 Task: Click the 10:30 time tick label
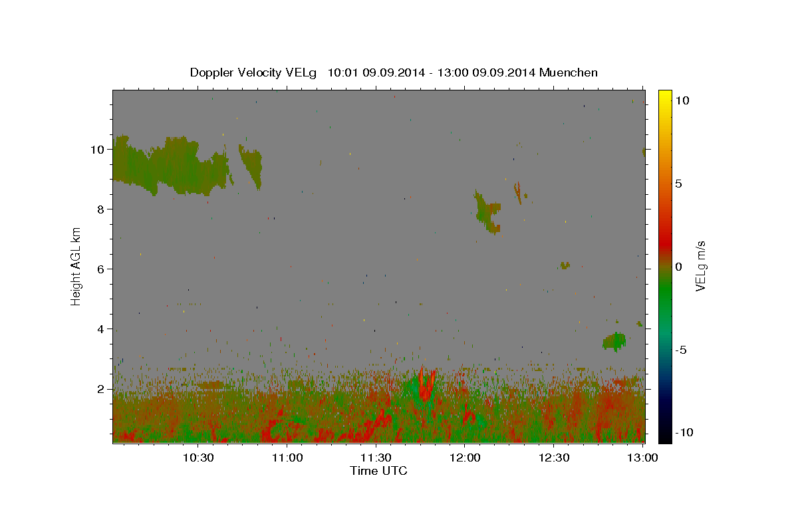tap(199, 458)
